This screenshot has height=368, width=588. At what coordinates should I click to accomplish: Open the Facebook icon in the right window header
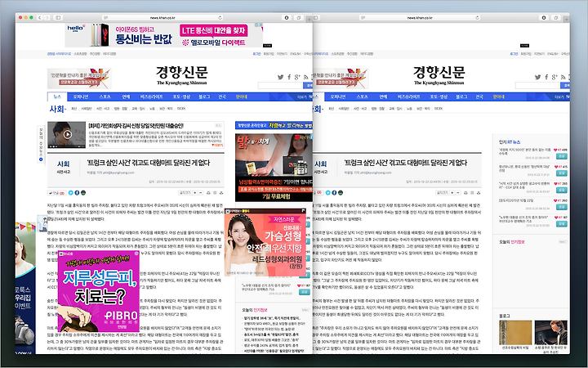coord(546,77)
